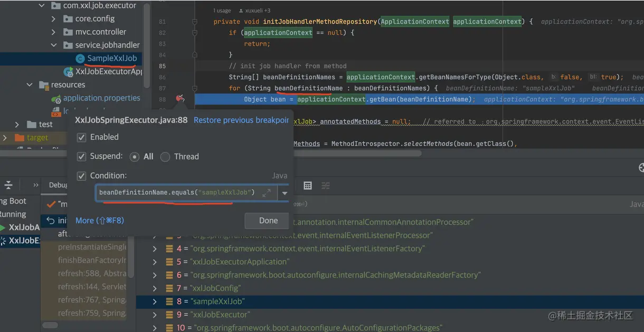Expand variable 10 AutoConfigurationPackages
Viewport: 644px width, 332px height.
coord(155,328)
